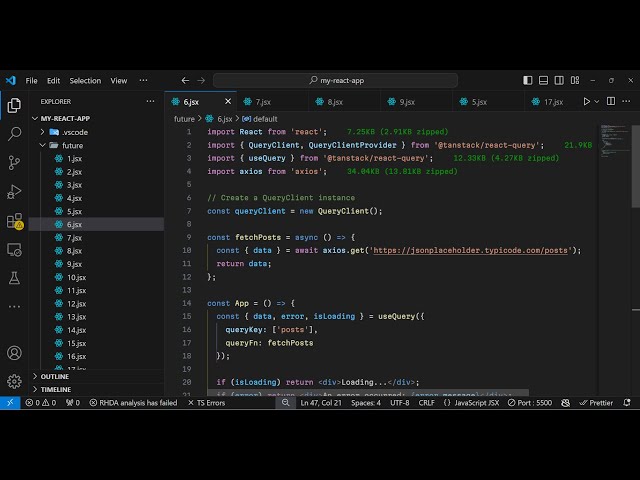This screenshot has width=640, height=480.
Task: Switch to the 8.jsx editor tab
Action: pyautogui.click(x=334, y=101)
